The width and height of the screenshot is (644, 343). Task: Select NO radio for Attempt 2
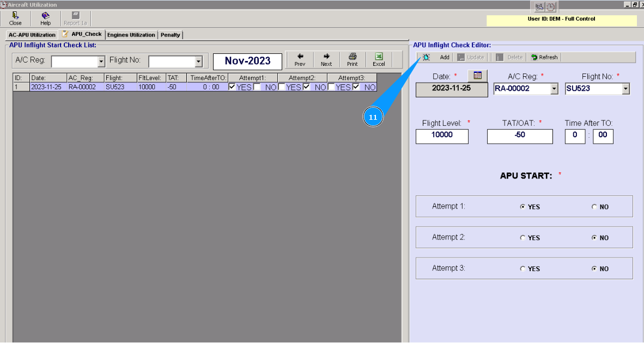594,237
